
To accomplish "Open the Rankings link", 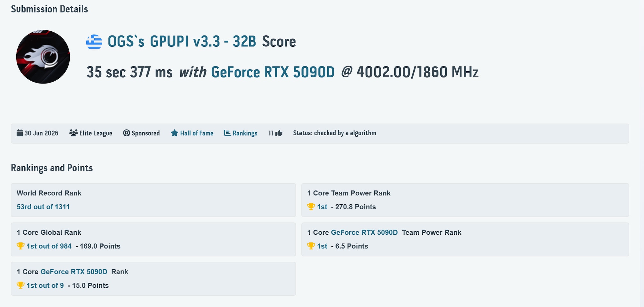I will [x=245, y=133].
